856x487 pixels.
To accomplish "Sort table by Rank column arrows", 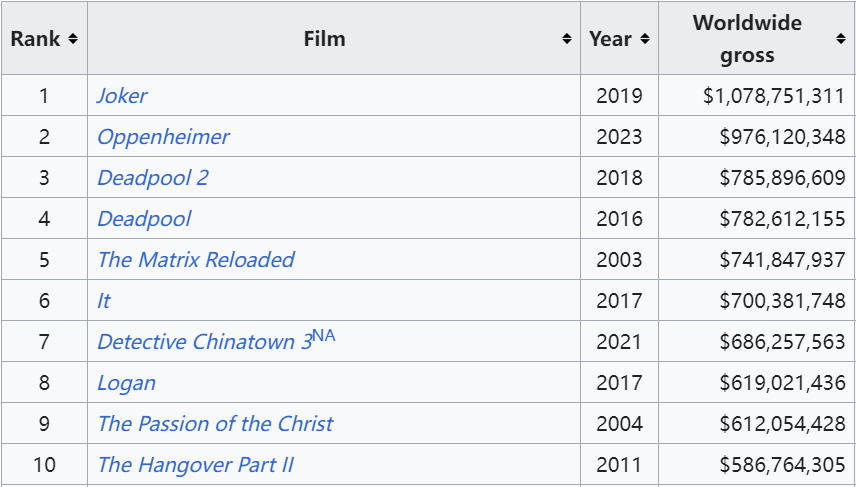I will tap(73, 39).
